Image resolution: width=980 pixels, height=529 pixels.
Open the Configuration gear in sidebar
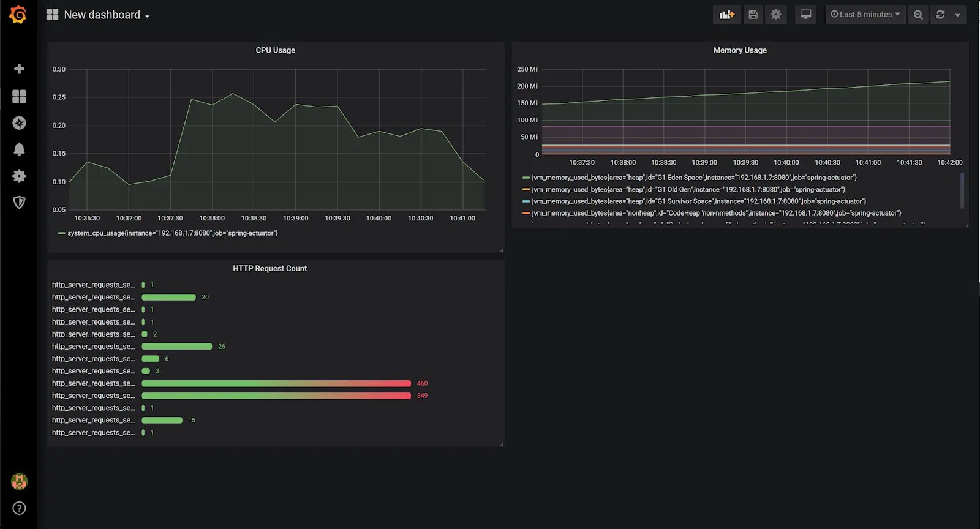[19, 176]
